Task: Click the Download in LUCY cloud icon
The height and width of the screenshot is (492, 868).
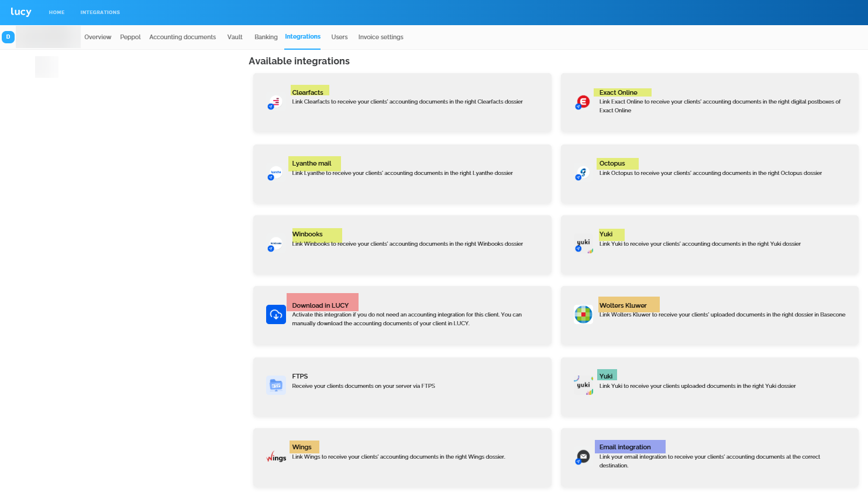Action: [276, 315]
